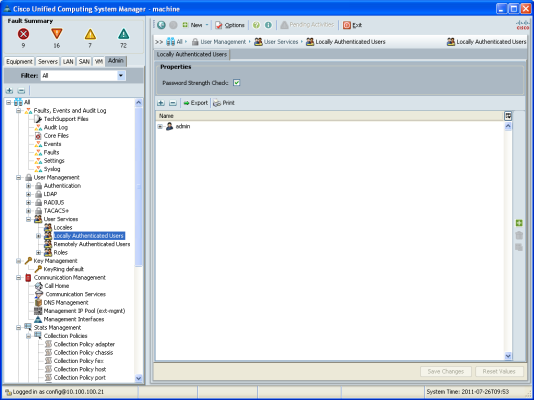Viewport: 534px width, 400px height.
Task: Switch to the SAN tab
Action: 84,62
